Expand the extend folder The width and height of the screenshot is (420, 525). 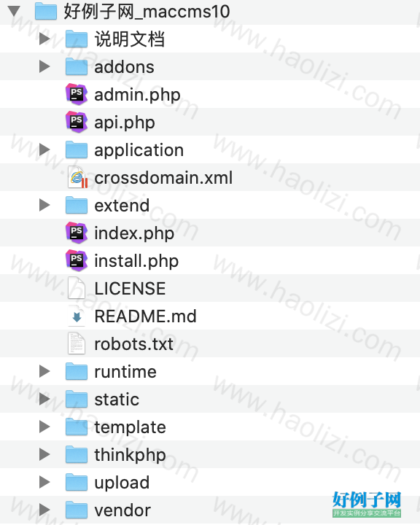tap(44, 205)
